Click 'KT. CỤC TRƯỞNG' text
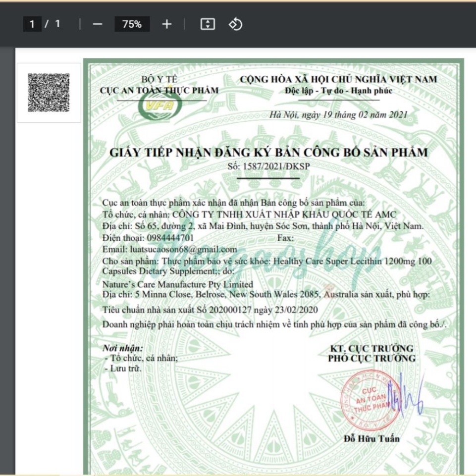Image resolution: width=476 pixels, height=476 pixels. (x=372, y=348)
